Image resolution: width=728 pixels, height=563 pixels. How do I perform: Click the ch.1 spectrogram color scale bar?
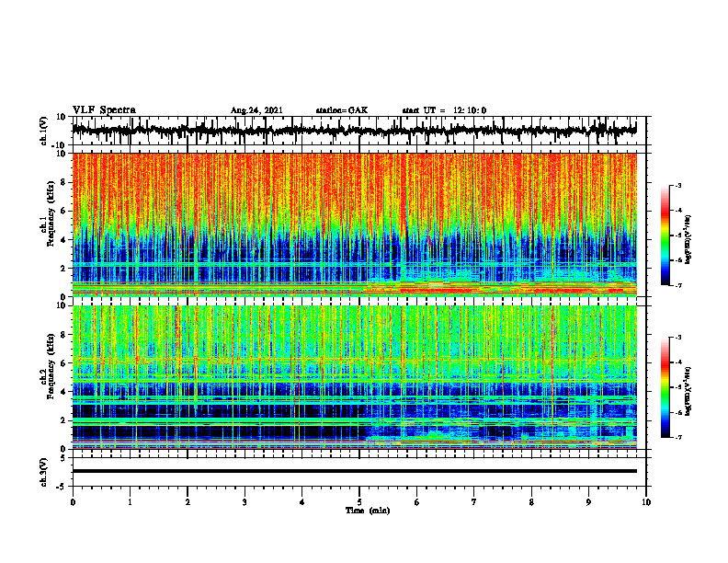pyautogui.click(x=665, y=236)
